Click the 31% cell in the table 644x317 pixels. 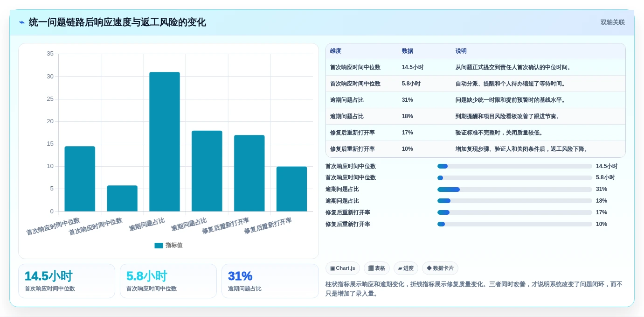408,100
